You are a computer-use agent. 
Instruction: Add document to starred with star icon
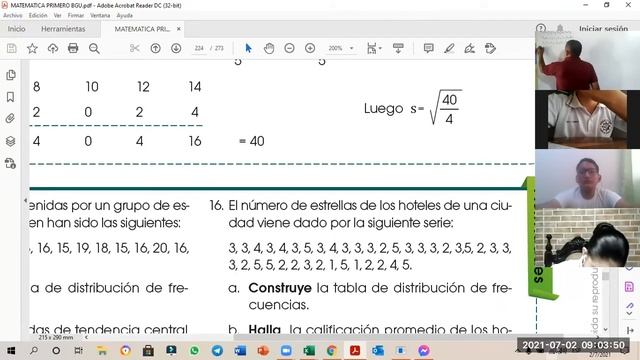32,49
